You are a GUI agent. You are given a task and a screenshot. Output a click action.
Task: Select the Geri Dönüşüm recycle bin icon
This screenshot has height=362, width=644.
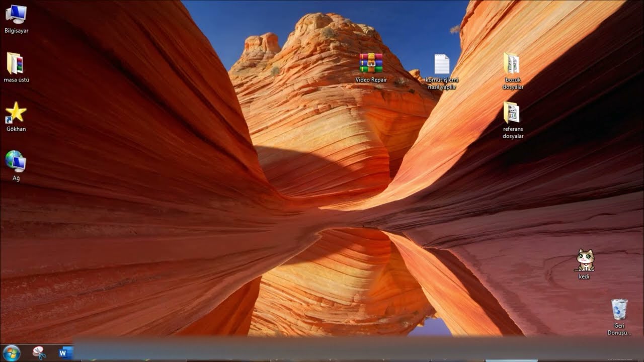click(619, 309)
